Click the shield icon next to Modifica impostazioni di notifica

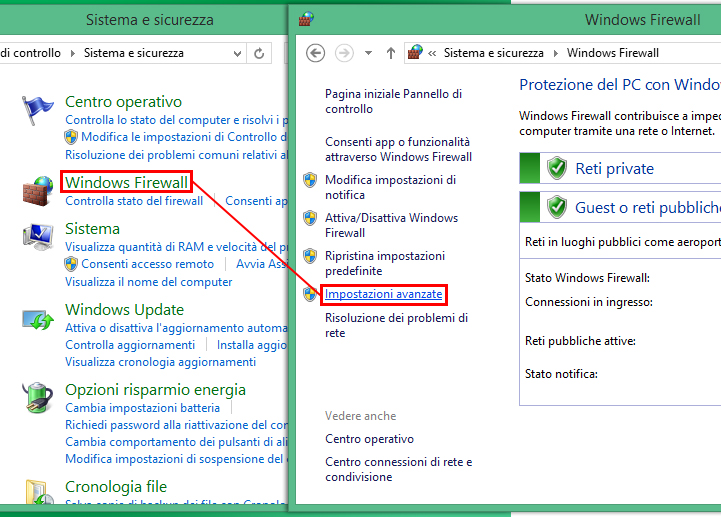310,180
